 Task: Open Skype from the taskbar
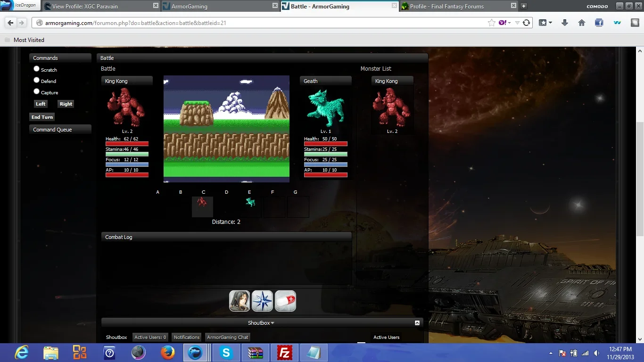(x=226, y=353)
